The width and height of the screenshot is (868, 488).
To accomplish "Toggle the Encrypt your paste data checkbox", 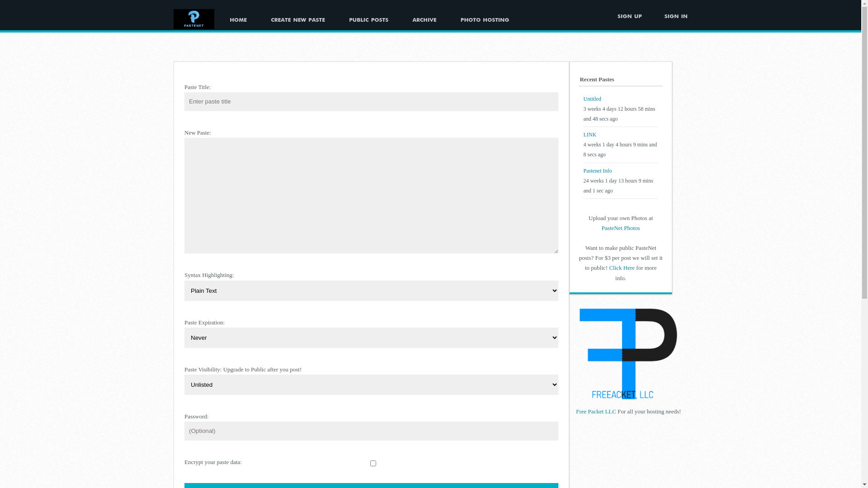I will coord(373,463).
